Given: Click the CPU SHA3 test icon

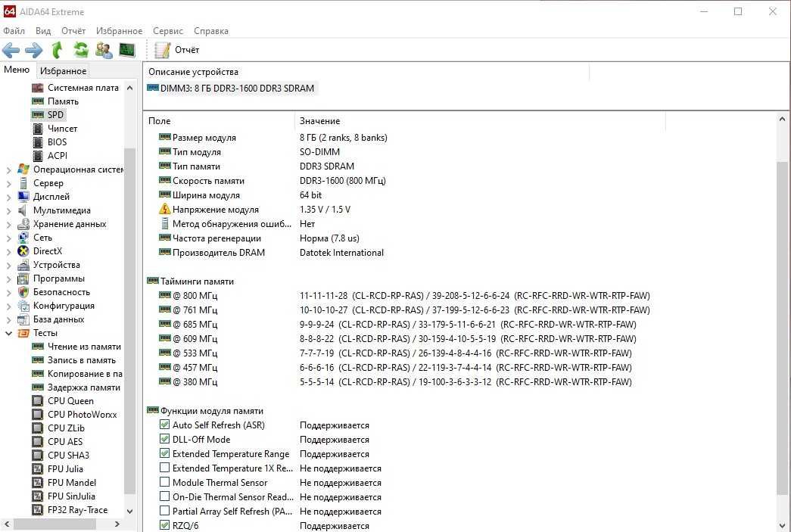Looking at the screenshot, I should (x=38, y=456).
